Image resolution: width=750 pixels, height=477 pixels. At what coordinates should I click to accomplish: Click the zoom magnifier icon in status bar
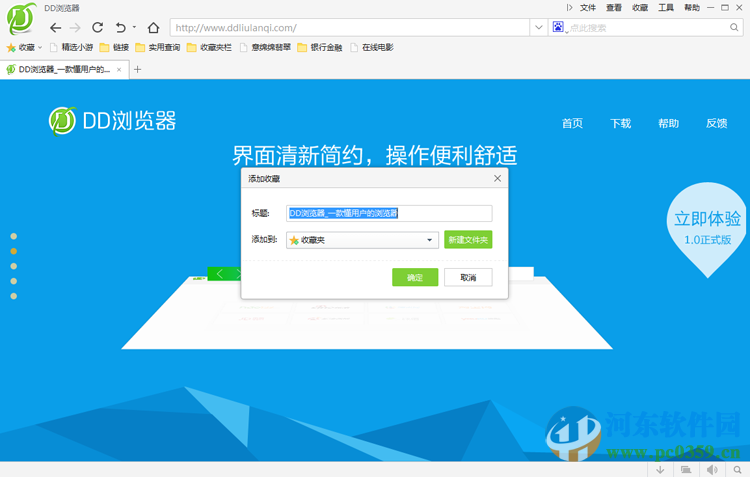pos(738,470)
